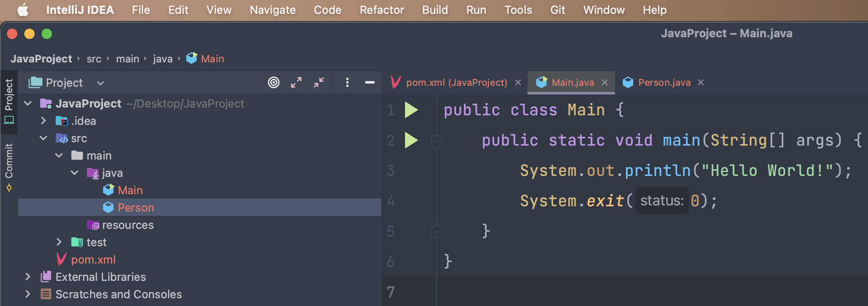Viewport: 868px width, 306px height.
Task: Click java in the breadcrumb bar
Action: tap(163, 59)
